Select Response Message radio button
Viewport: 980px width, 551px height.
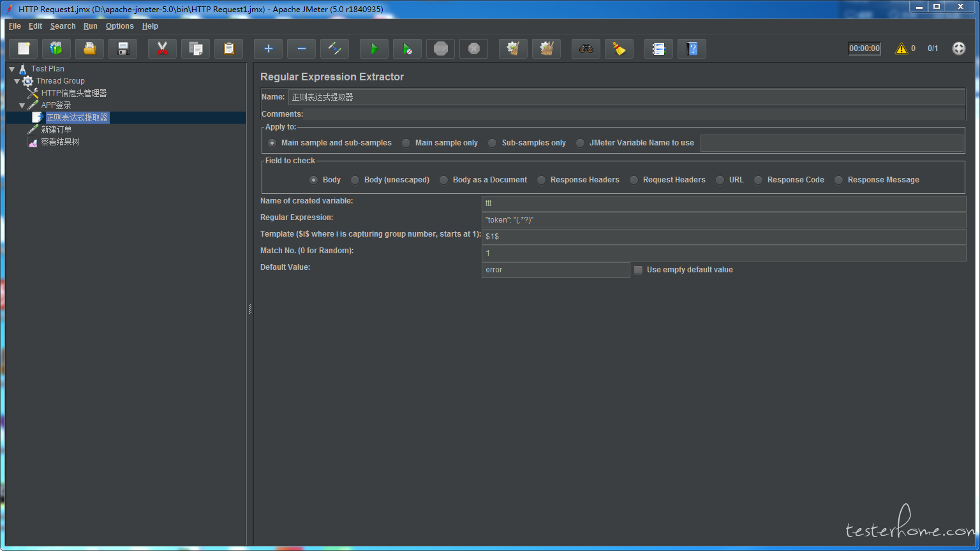click(838, 180)
